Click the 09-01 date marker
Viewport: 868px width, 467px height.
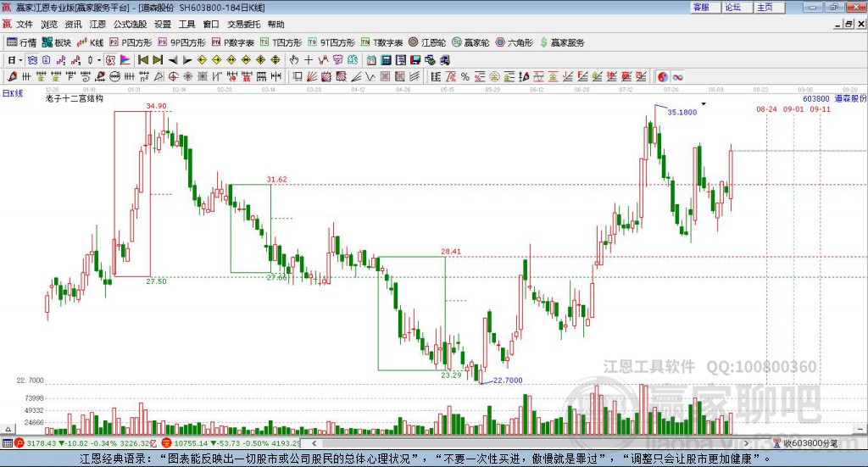[x=793, y=109]
